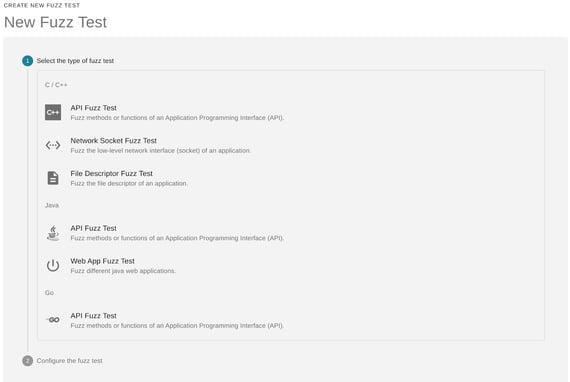Click the Web App power icon
Image resolution: width=570 pixels, height=382 pixels.
pos(53,266)
